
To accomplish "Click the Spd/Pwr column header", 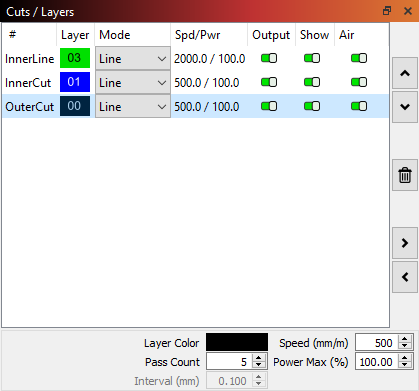I will tap(209, 35).
